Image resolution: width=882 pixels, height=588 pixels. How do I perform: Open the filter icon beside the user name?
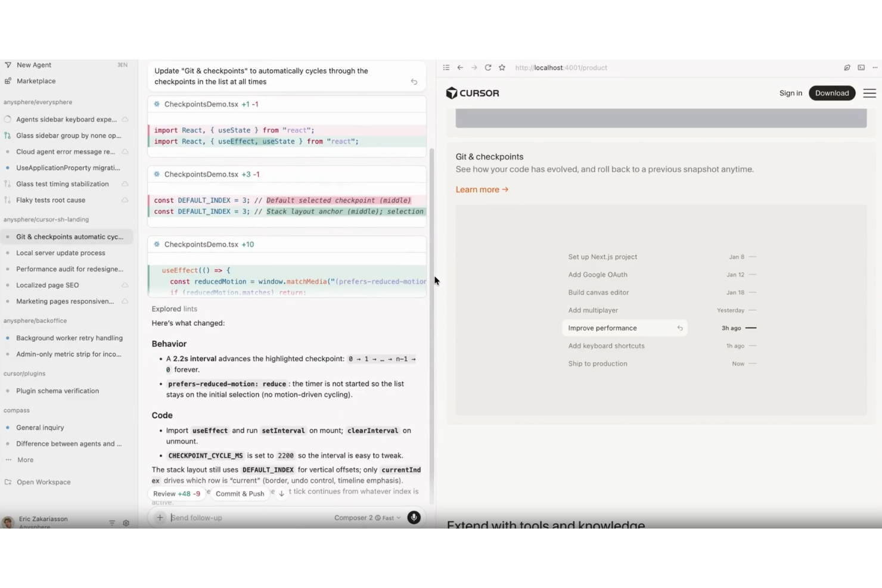click(x=112, y=523)
